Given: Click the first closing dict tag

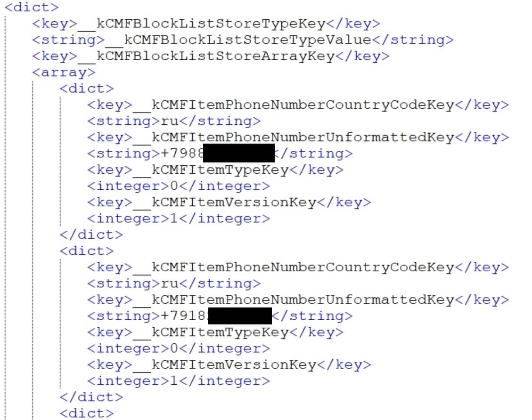Looking at the screenshot, I should tap(91, 234).
